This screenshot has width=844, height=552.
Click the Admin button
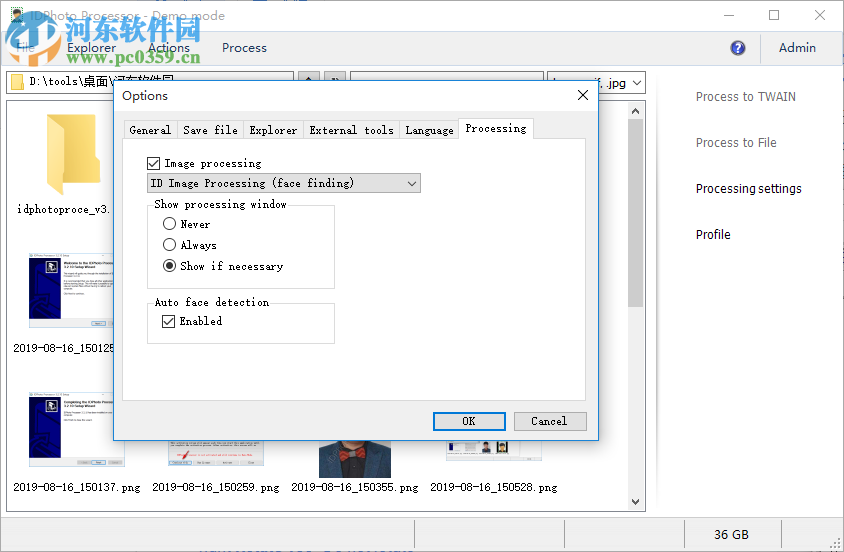tap(797, 48)
